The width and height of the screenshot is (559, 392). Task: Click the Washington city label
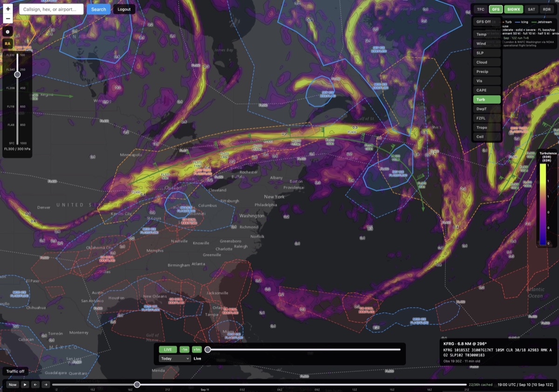252,216
